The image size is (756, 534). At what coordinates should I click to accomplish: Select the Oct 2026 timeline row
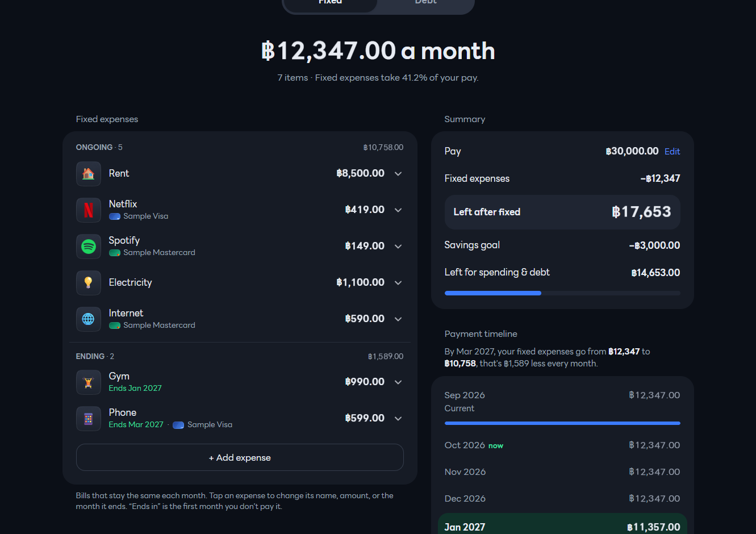point(562,445)
